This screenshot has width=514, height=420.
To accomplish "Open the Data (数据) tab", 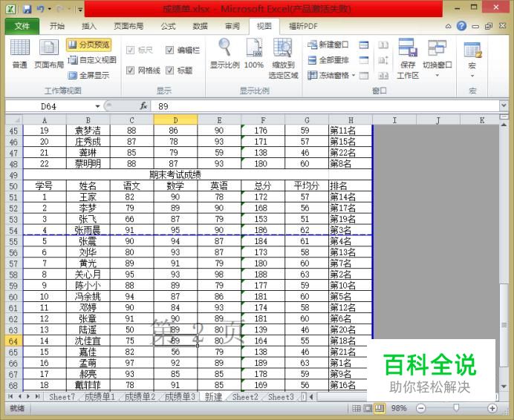I will click(201, 26).
